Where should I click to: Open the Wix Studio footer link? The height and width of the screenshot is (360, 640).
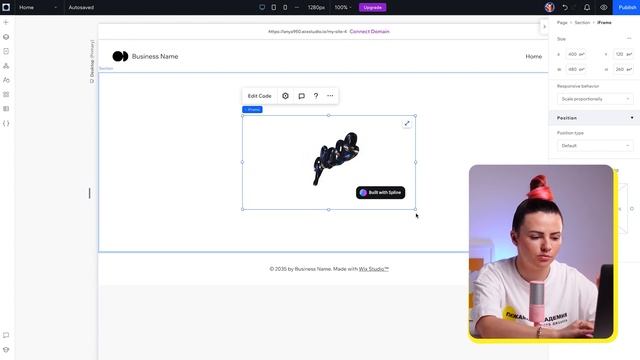[x=374, y=269]
